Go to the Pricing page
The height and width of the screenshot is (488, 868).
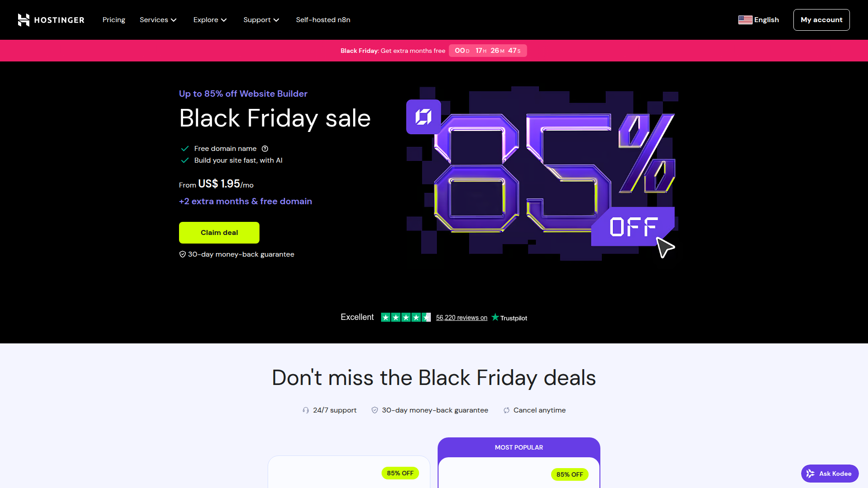click(x=114, y=20)
